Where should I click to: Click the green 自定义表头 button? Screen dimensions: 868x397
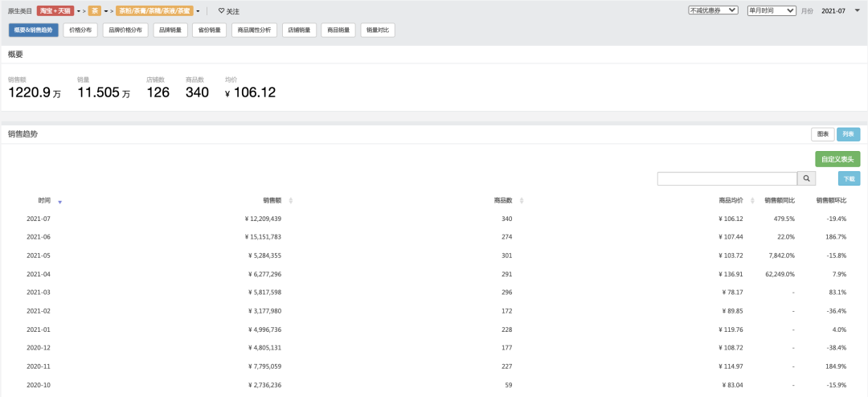click(837, 159)
